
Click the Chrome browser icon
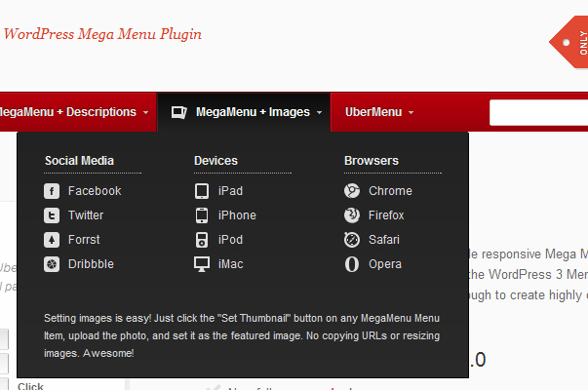click(x=352, y=191)
